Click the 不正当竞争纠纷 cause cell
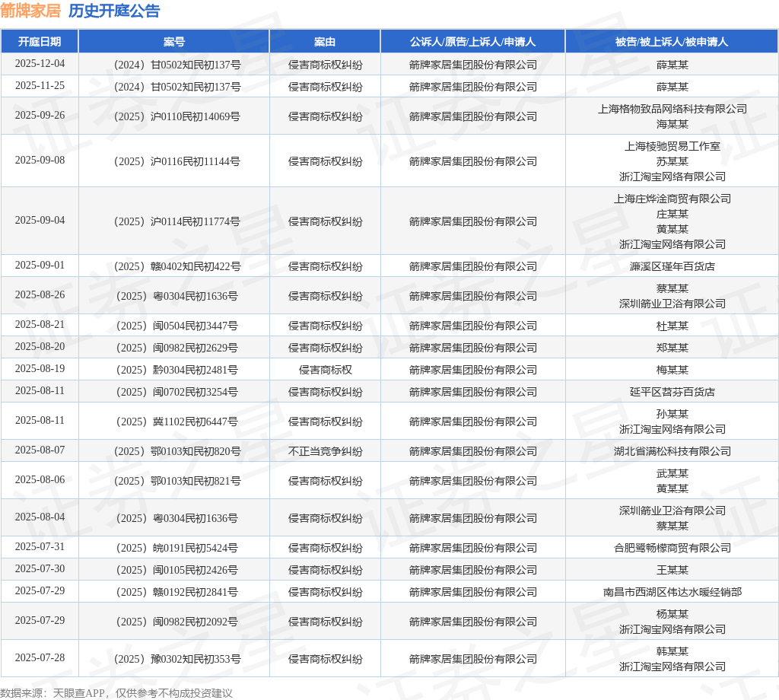The width and height of the screenshot is (779, 700). coord(325,451)
